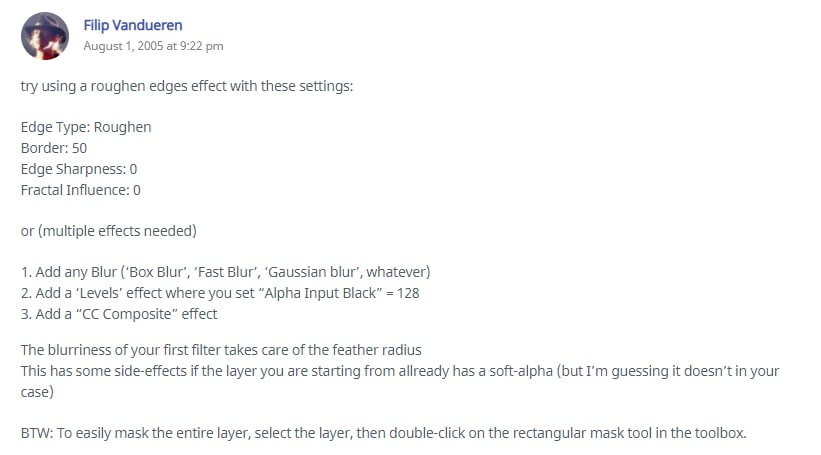This screenshot has width=821, height=455.
Task: Click the 'Edge Type: Roughen' line
Action: point(86,127)
